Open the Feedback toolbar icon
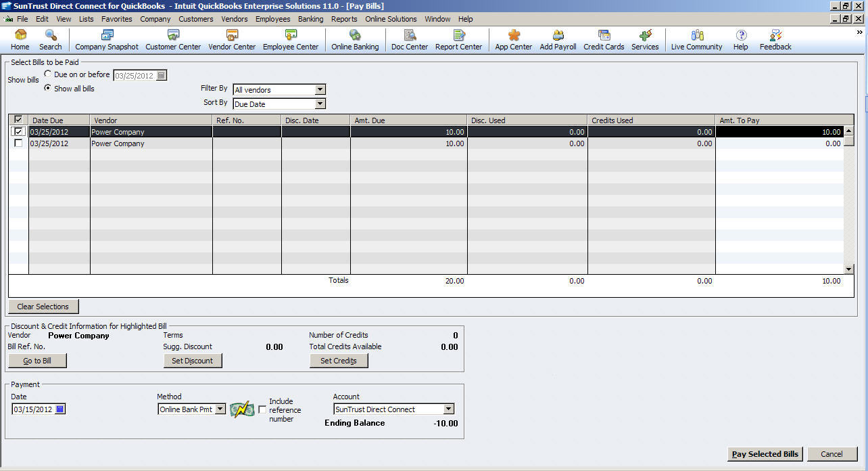This screenshot has width=868, height=471. [x=775, y=40]
